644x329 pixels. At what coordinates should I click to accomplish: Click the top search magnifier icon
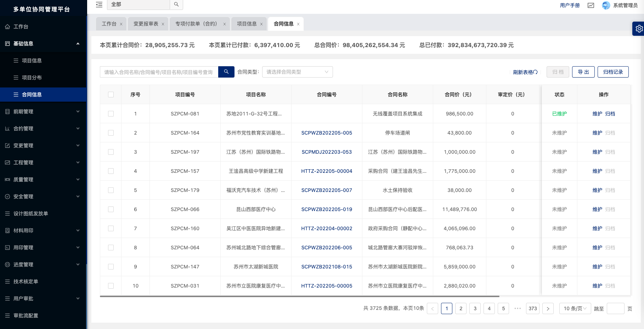click(176, 5)
